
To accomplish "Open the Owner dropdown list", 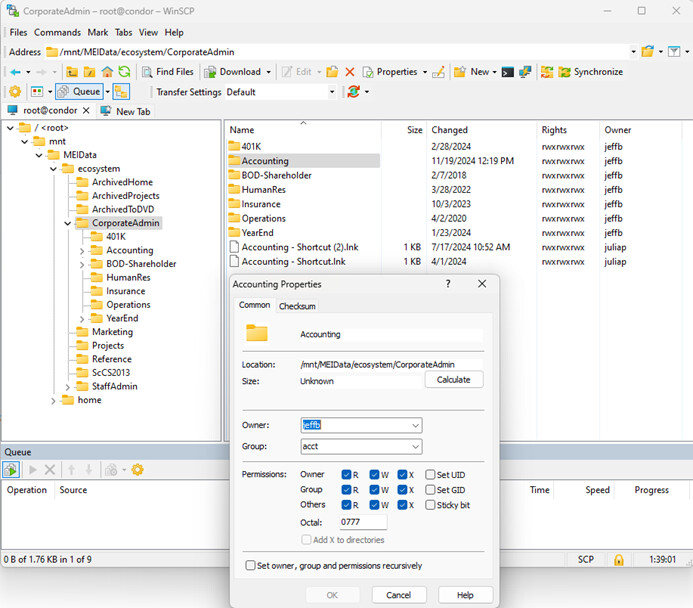I will coord(415,425).
